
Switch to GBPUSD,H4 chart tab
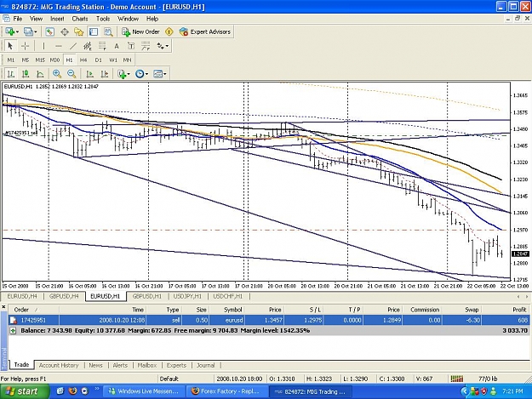(x=64, y=296)
